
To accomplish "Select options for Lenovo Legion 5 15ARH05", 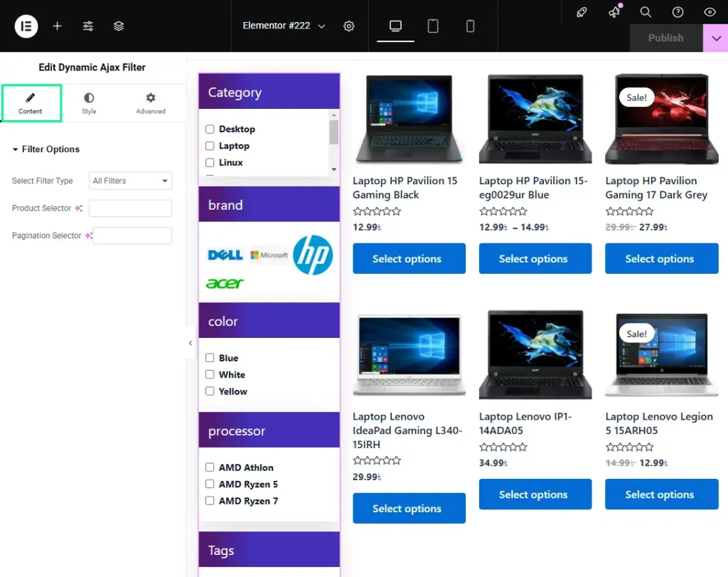I will pos(662,494).
